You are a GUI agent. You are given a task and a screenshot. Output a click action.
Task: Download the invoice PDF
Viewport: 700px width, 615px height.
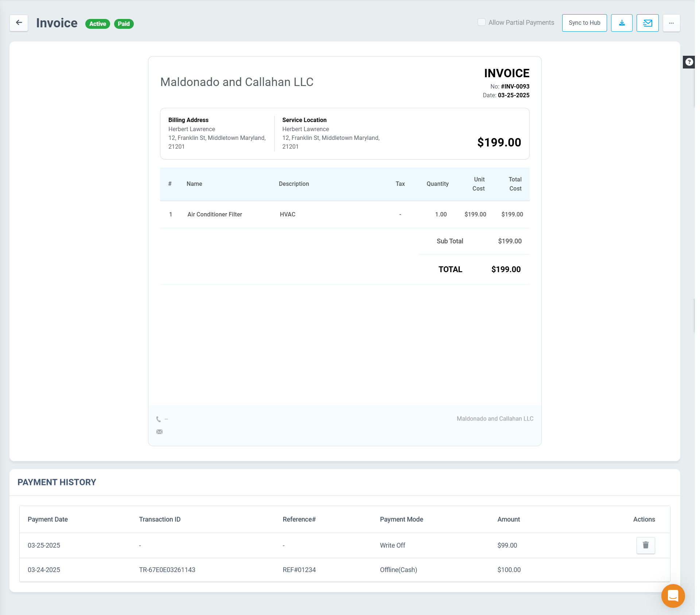coord(622,23)
